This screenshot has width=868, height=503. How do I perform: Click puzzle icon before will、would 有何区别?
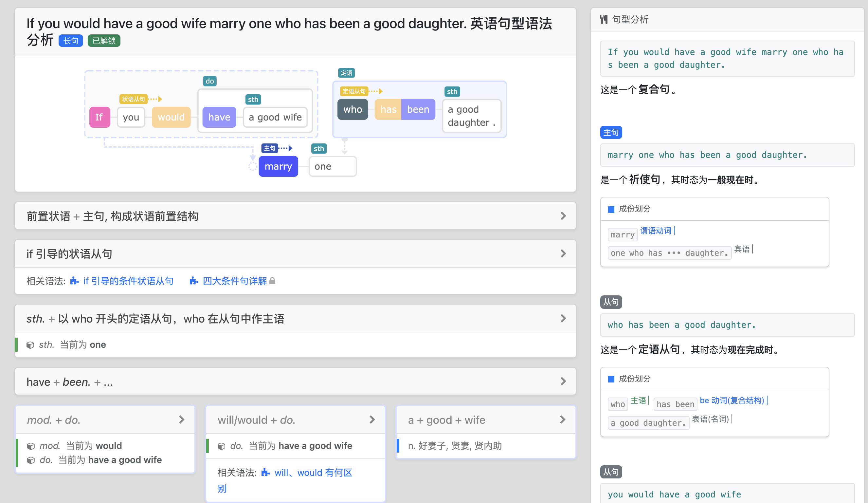click(x=265, y=473)
